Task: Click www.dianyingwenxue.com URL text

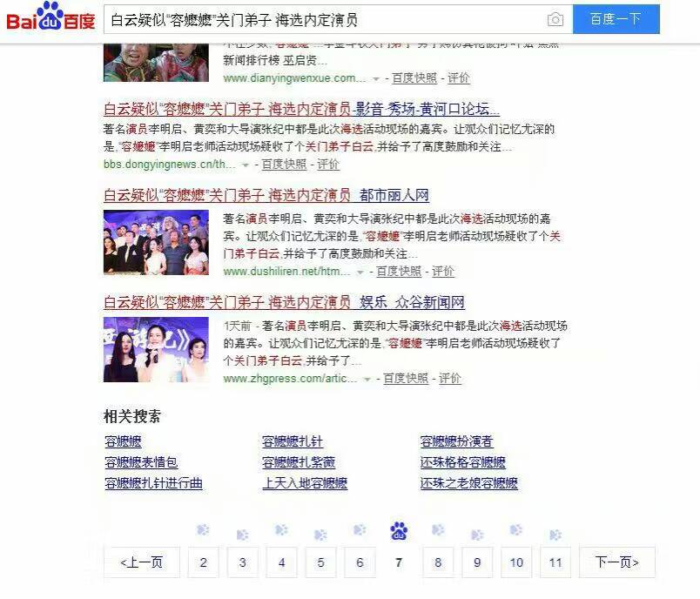Action: click(x=294, y=78)
